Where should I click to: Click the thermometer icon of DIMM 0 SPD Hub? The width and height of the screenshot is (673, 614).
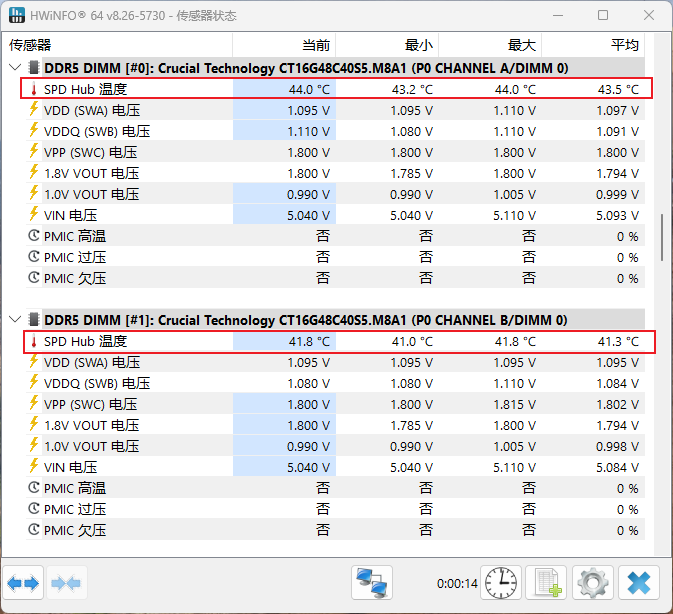tap(34, 90)
